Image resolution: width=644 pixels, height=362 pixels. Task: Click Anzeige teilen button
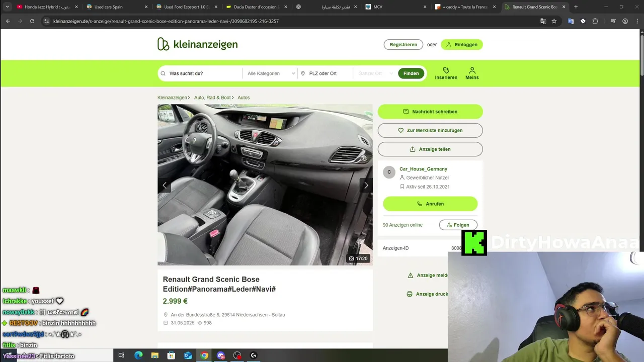(x=430, y=149)
